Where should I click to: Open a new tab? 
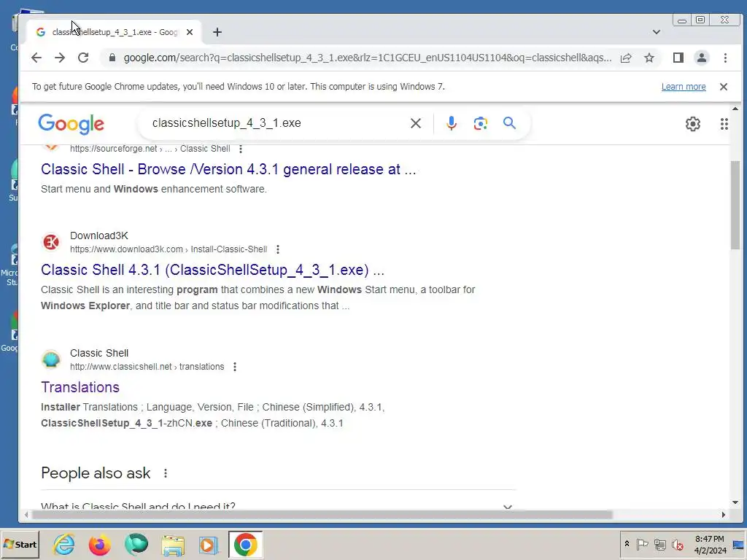217,32
